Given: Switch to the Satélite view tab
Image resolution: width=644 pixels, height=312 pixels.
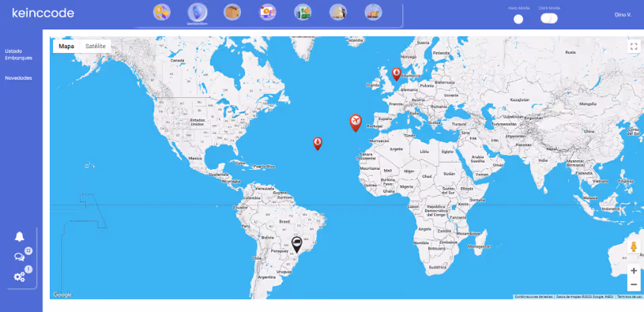Looking at the screenshot, I should pyautogui.click(x=96, y=46).
